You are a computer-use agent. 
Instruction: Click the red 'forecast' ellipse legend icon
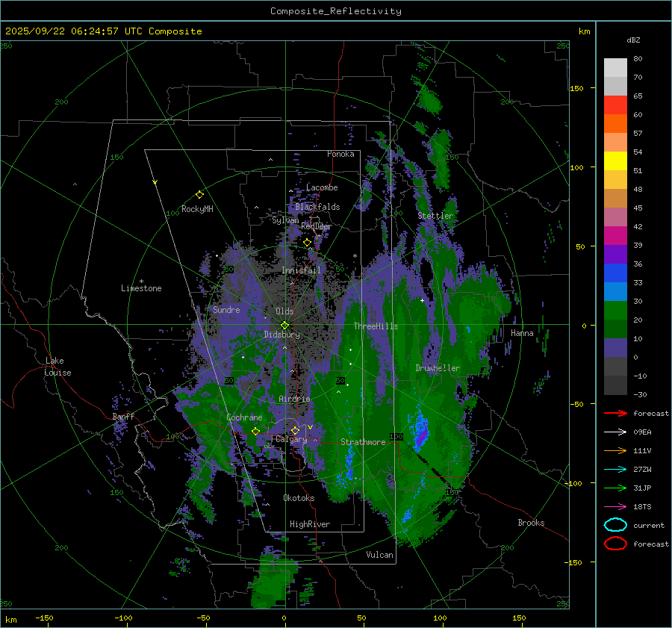coord(615,544)
